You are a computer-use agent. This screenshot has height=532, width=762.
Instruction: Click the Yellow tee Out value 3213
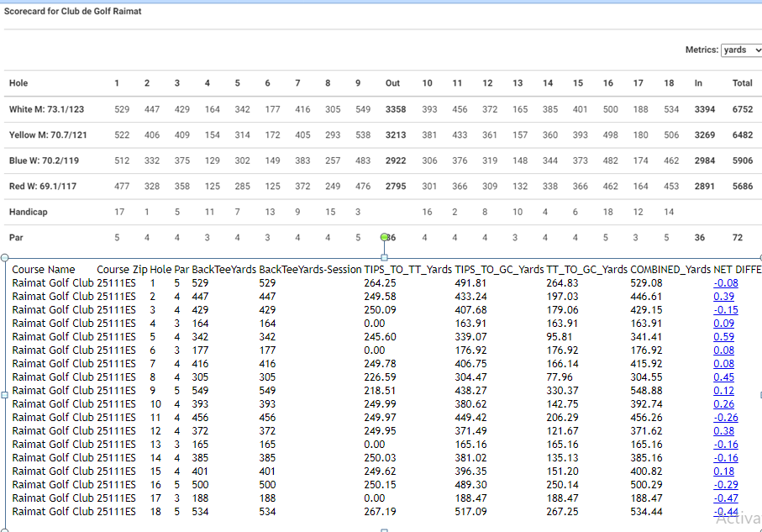(396, 135)
